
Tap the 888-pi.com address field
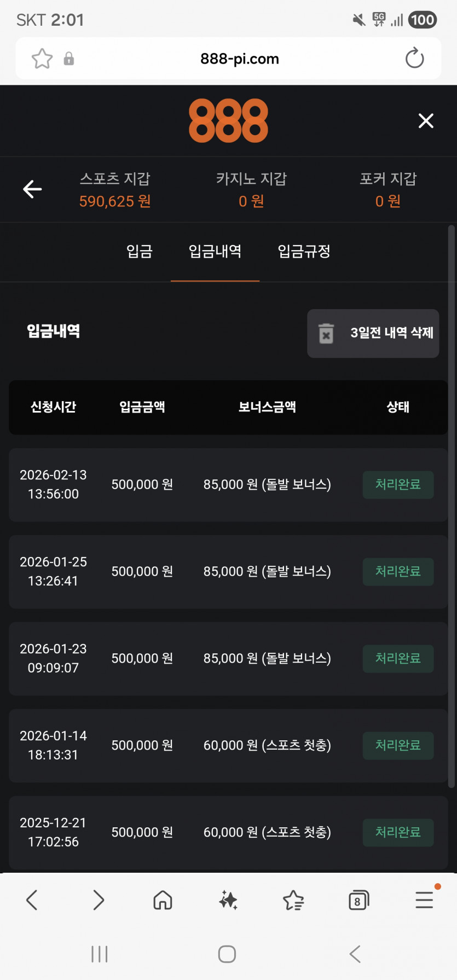(x=240, y=59)
